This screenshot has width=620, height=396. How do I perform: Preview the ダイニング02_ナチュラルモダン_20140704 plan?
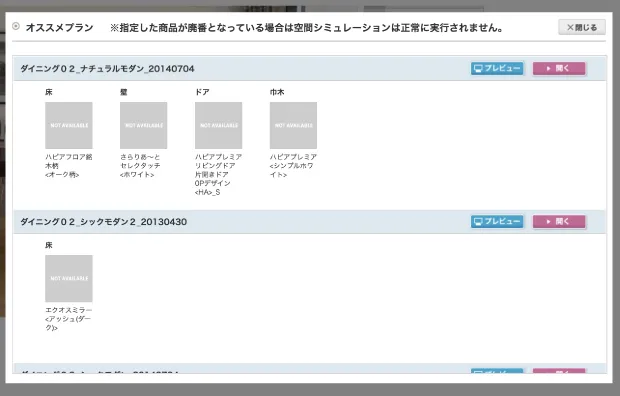497,68
